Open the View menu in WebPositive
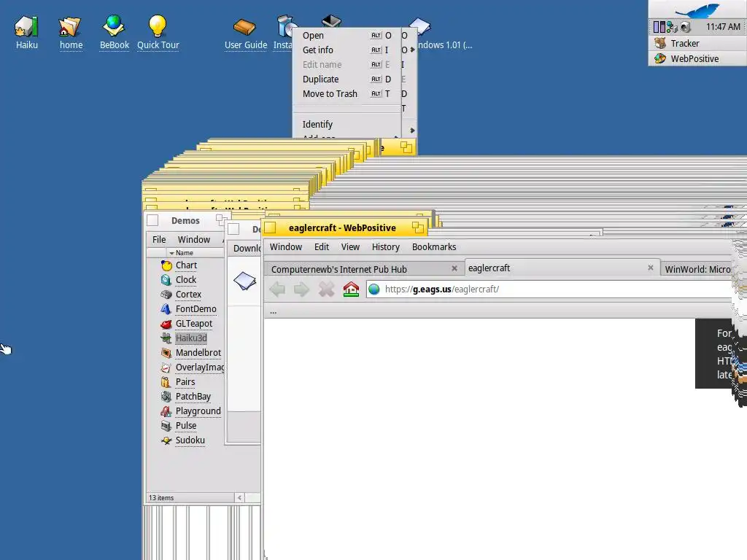Viewport: 747px width, 560px height. (x=350, y=247)
